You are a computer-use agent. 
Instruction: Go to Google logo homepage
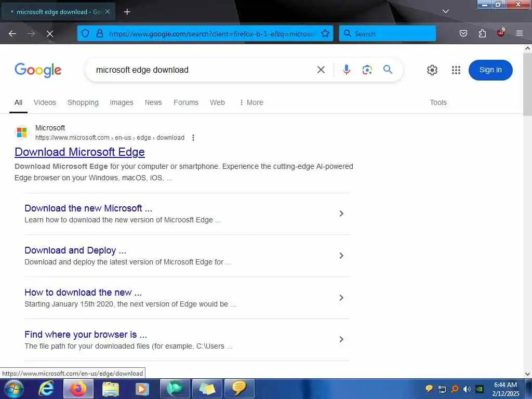tap(38, 70)
